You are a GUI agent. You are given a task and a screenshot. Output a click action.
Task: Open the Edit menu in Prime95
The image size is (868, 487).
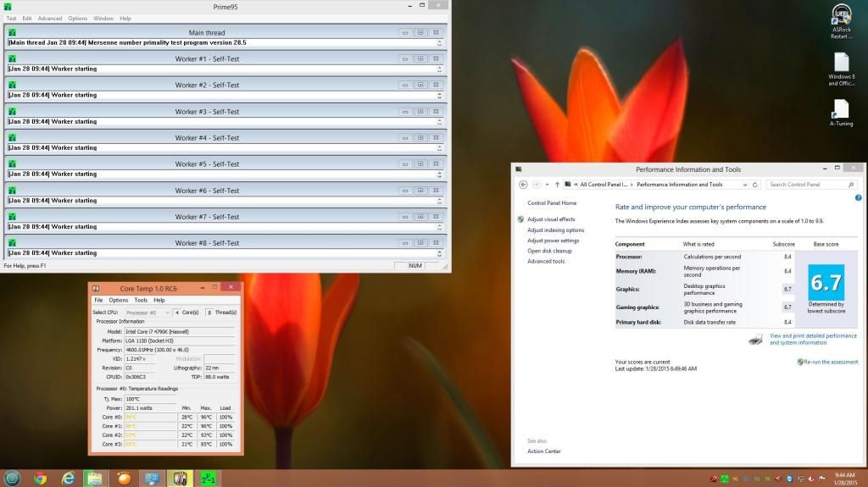26,19
